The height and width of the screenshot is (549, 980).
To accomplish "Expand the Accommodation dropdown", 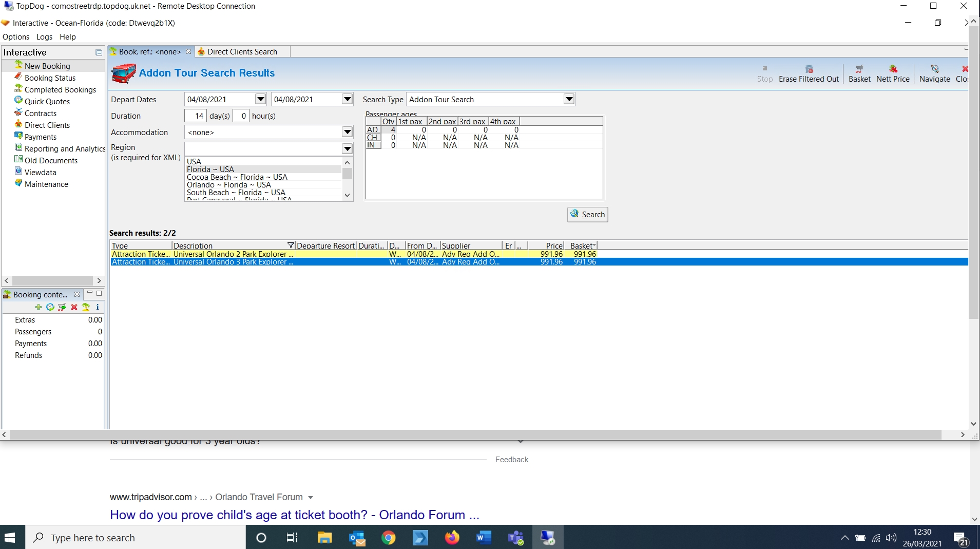I will (x=348, y=132).
